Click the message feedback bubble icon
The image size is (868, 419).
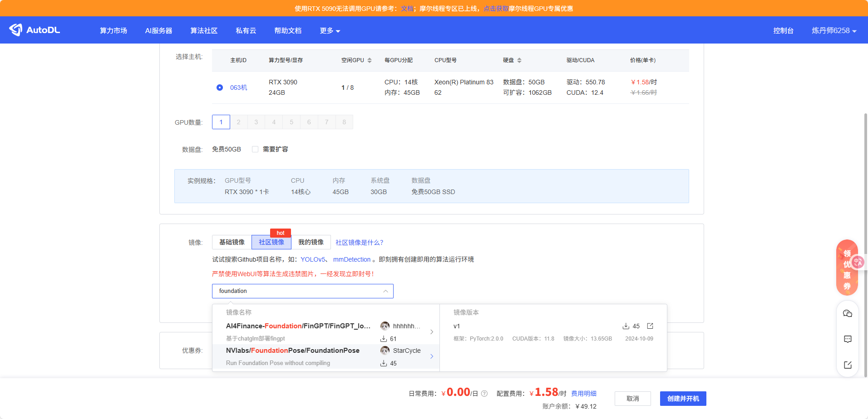tap(847, 339)
